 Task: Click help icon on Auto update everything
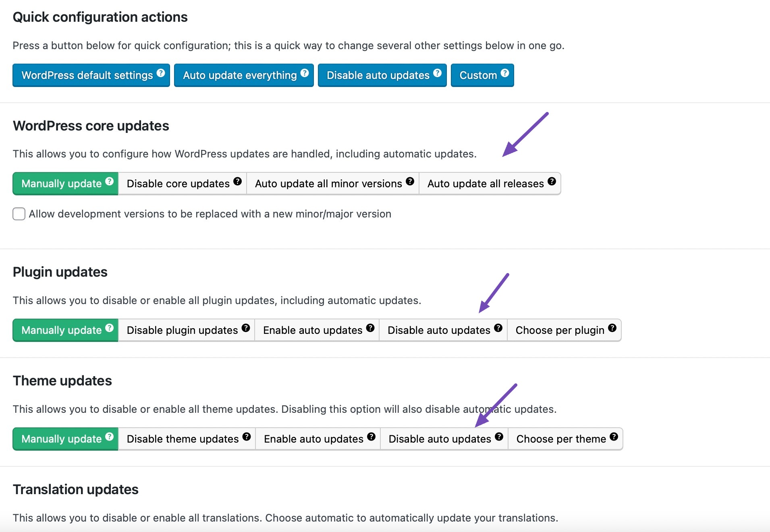[305, 73]
